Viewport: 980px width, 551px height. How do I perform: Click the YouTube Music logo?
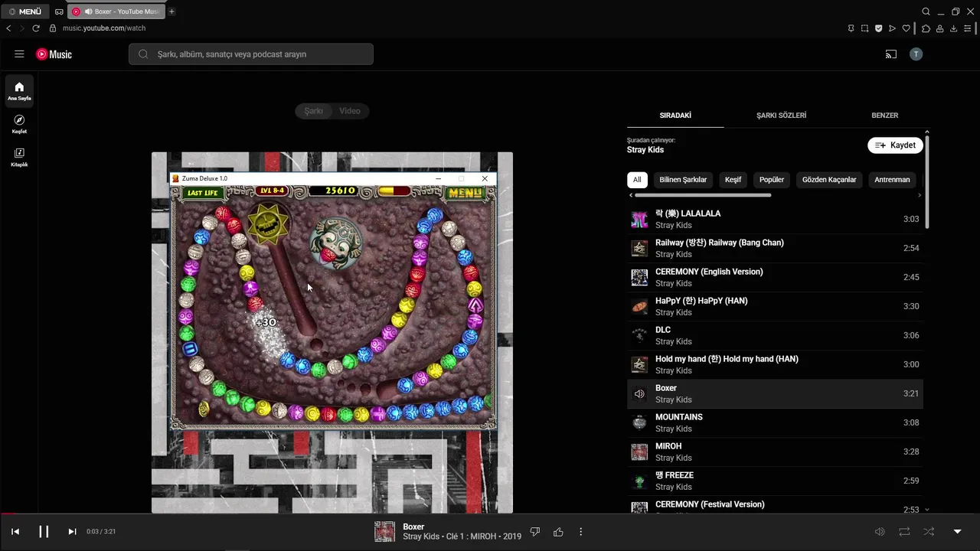tap(54, 54)
